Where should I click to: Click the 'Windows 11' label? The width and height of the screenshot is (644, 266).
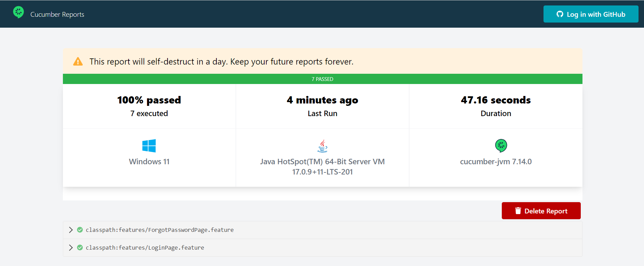tap(149, 162)
